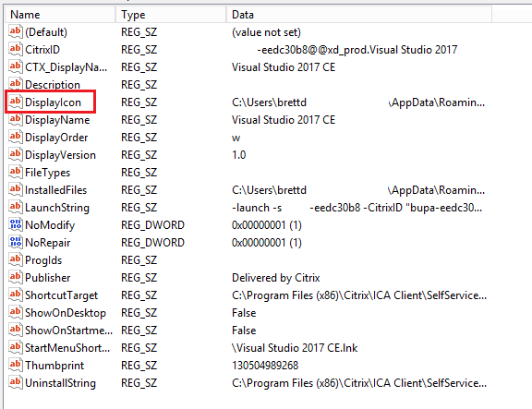The width and height of the screenshot is (532, 409).
Task: Click the string icon beside (Default)
Action: [x=16, y=32]
